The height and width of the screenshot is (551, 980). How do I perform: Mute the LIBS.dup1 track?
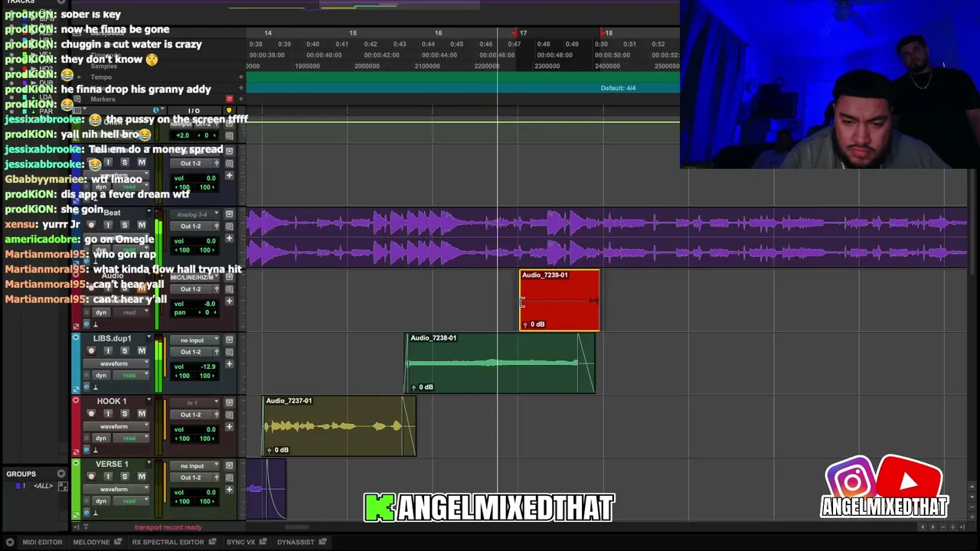(x=142, y=350)
